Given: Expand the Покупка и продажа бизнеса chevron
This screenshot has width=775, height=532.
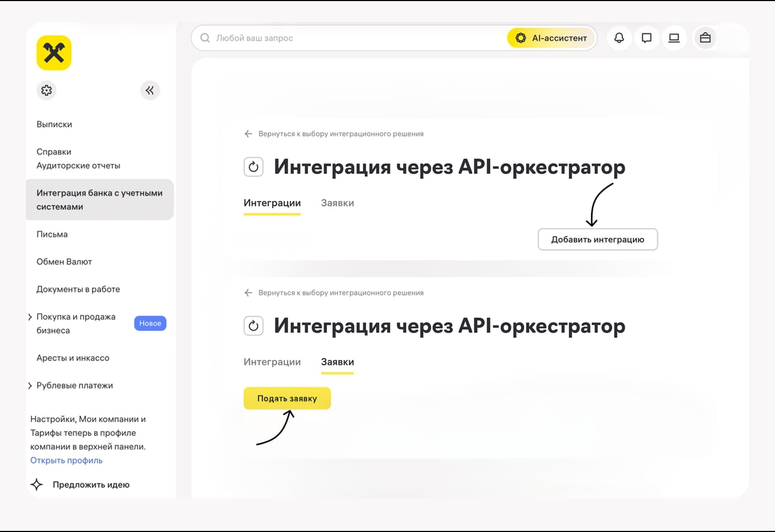Looking at the screenshot, I should pyautogui.click(x=30, y=317).
